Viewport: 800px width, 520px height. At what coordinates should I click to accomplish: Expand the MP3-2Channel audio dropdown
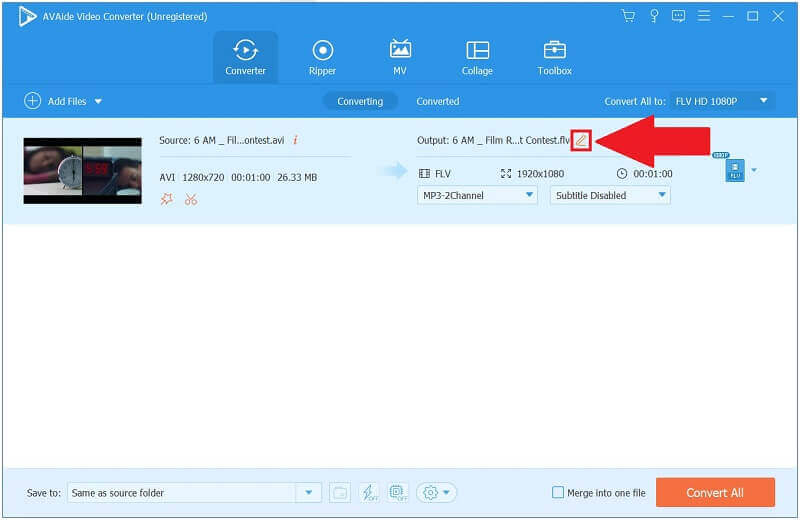(477, 196)
